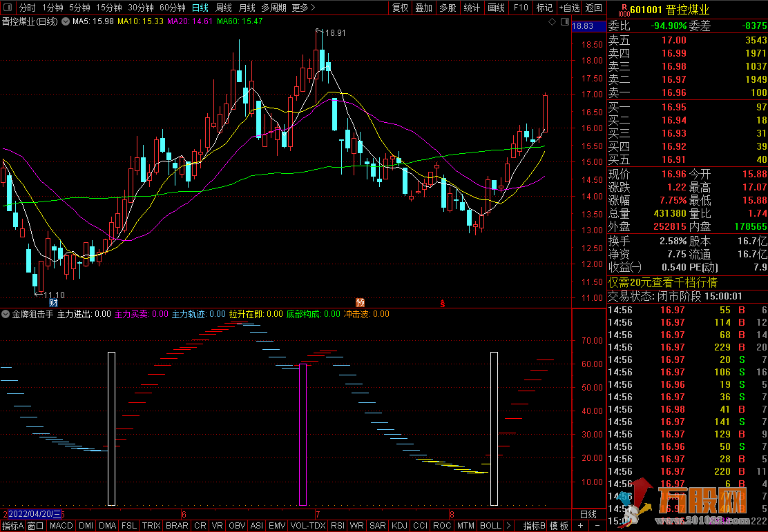Expand the 更多 periods menu

click(303, 8)
